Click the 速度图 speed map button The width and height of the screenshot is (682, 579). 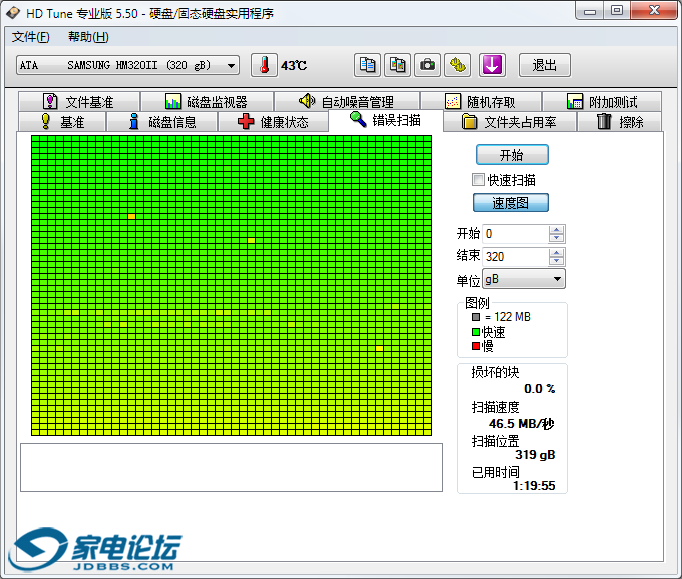pyautogui.click(x=511, y=203)
